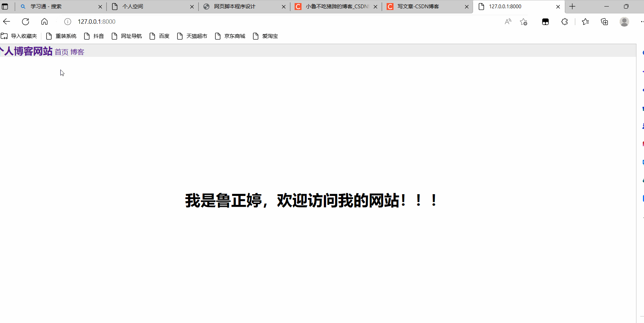Open the dark mask extension icon

tap(545, 22)
